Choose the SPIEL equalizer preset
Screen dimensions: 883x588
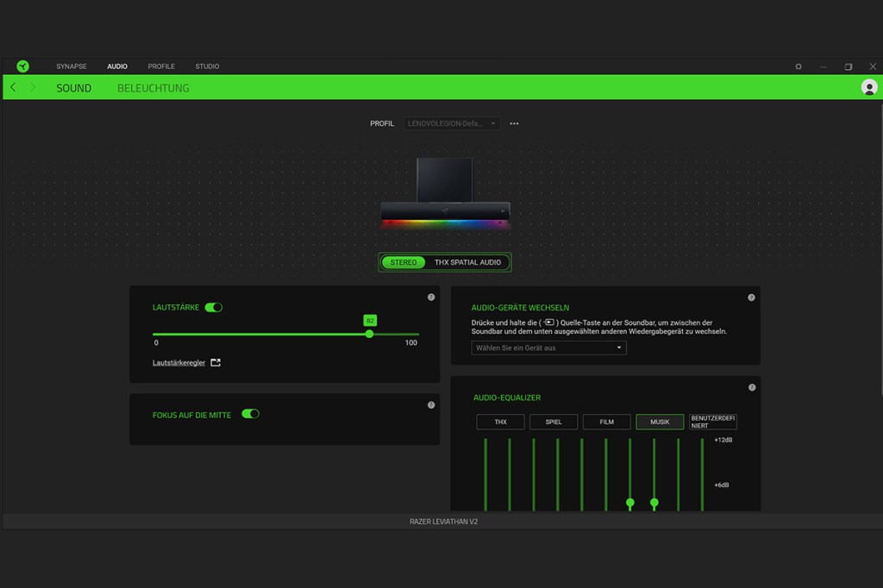tap(554, 422)
